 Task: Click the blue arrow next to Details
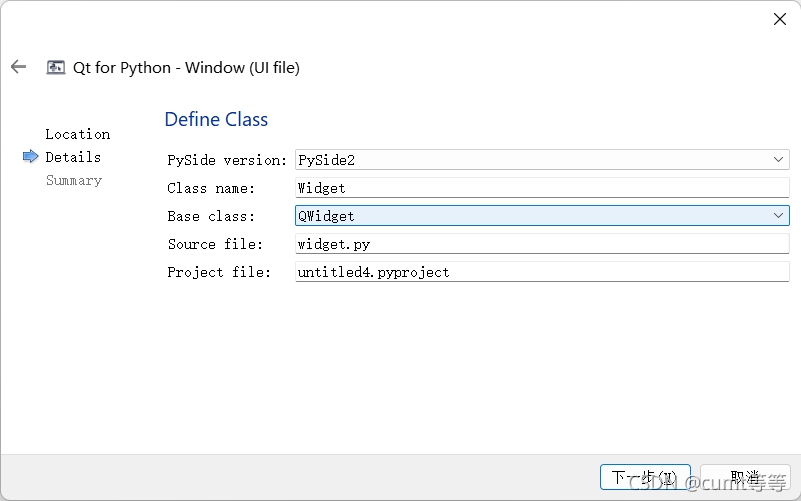coord(31,156)
